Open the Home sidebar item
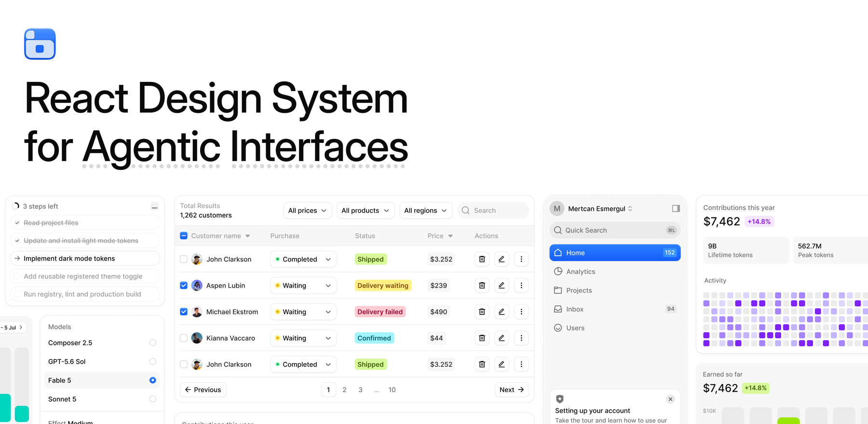The width and height of the screenshot is (868, 424). (615, 253)
